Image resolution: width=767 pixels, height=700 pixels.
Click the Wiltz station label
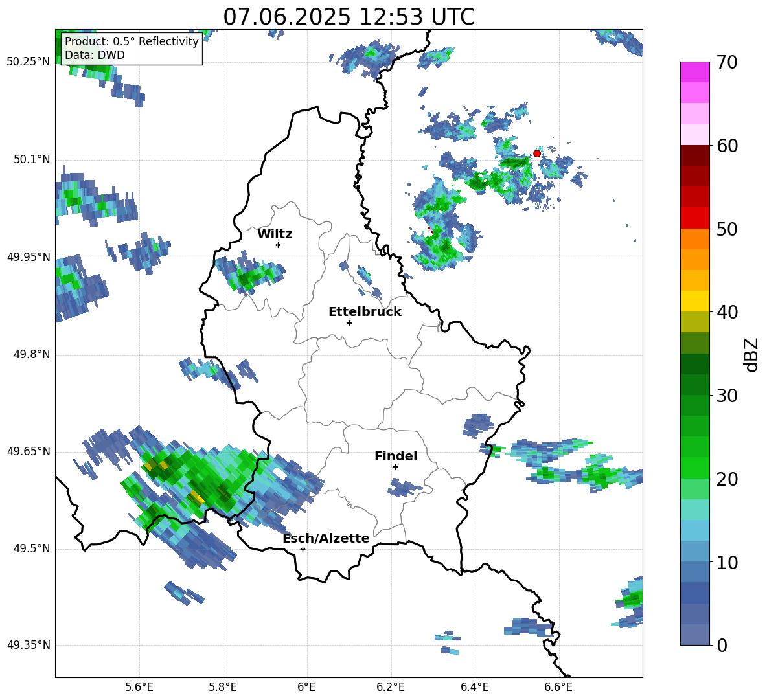coord(275,234)
